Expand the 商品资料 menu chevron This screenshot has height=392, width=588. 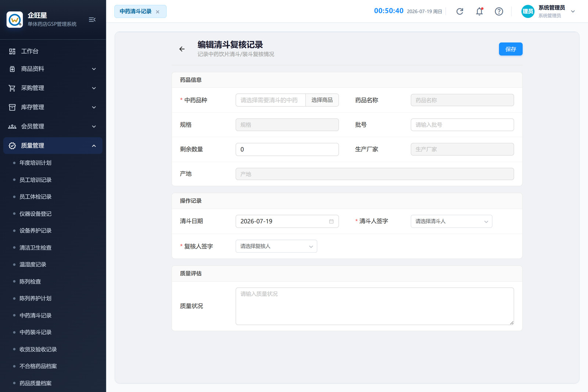pos(94,69)
